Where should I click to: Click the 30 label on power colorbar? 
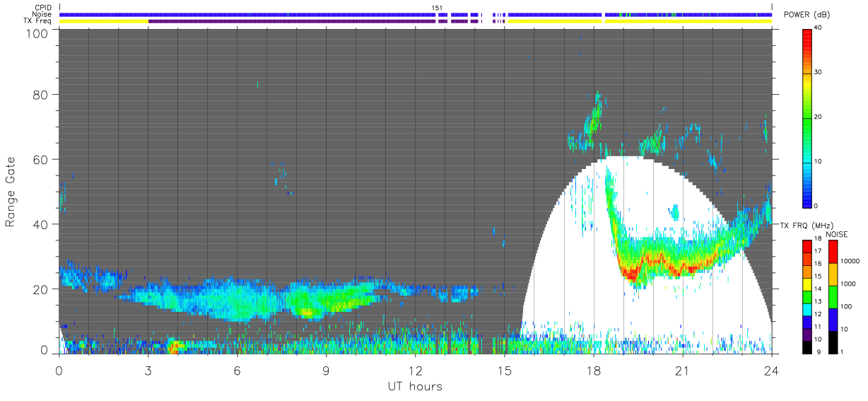click(x=819, y=72)
